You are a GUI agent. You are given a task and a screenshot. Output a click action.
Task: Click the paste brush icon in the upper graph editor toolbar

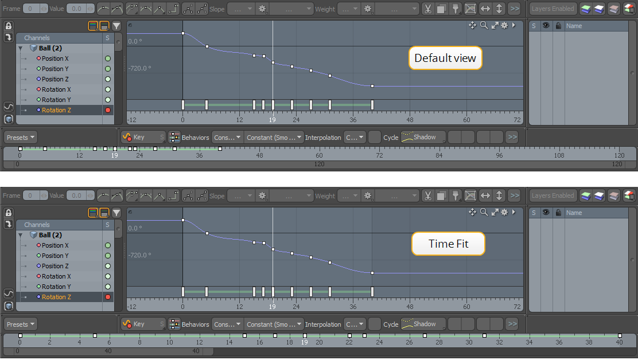tap(456, 9)
